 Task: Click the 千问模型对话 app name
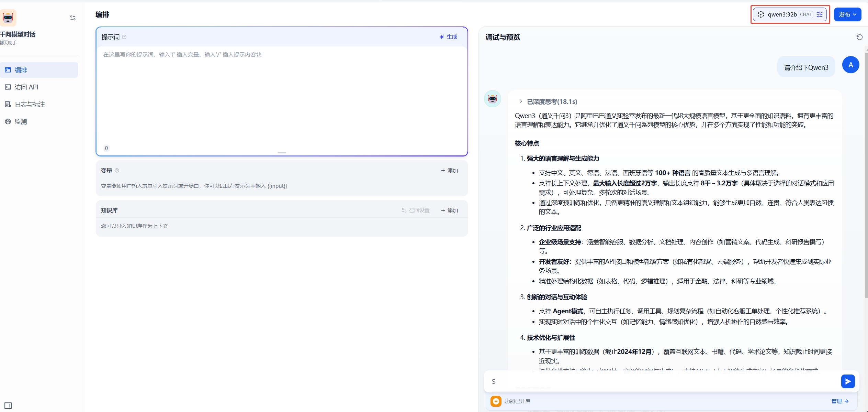18,34
